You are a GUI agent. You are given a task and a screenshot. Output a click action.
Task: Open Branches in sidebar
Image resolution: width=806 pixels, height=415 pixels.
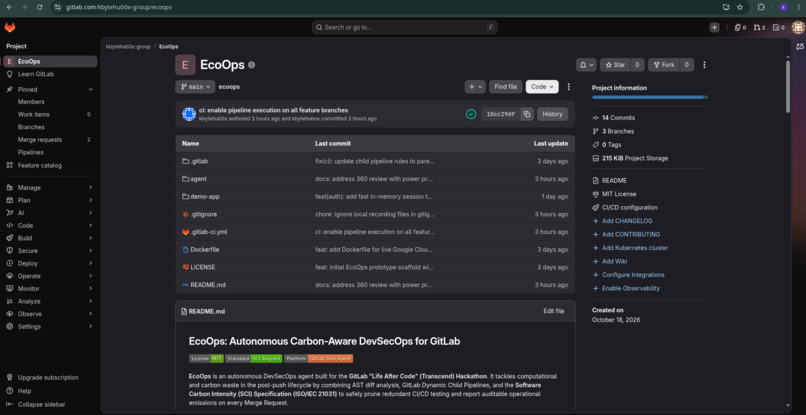(49, 127)
